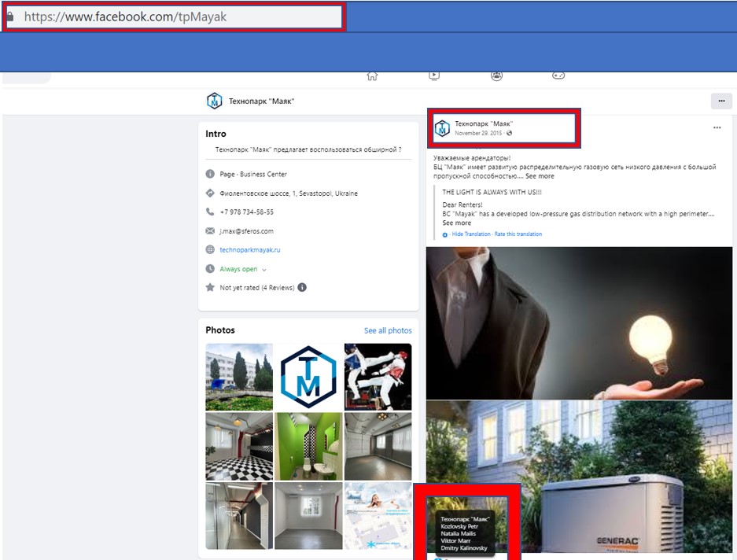Click the Intro description starting Технопарк "Маяк" предлагает

tap(308, 149)
